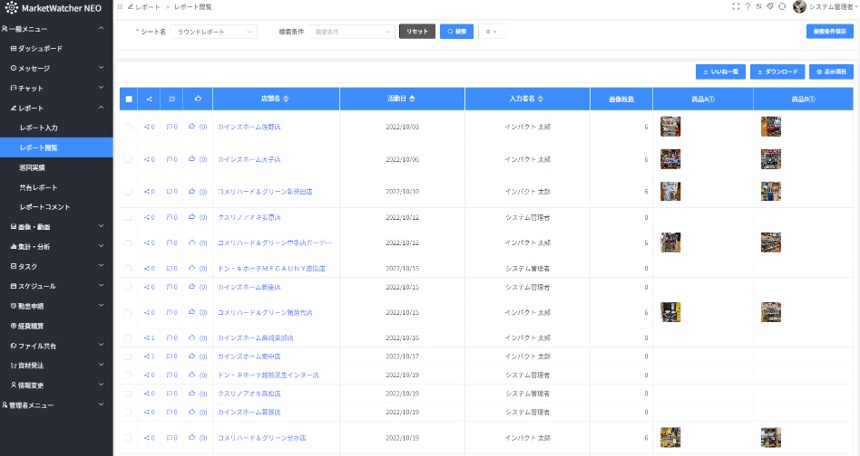Expand the 管理者メニュー section
Viewport: 860px width, 456px height.
point(56,405)
